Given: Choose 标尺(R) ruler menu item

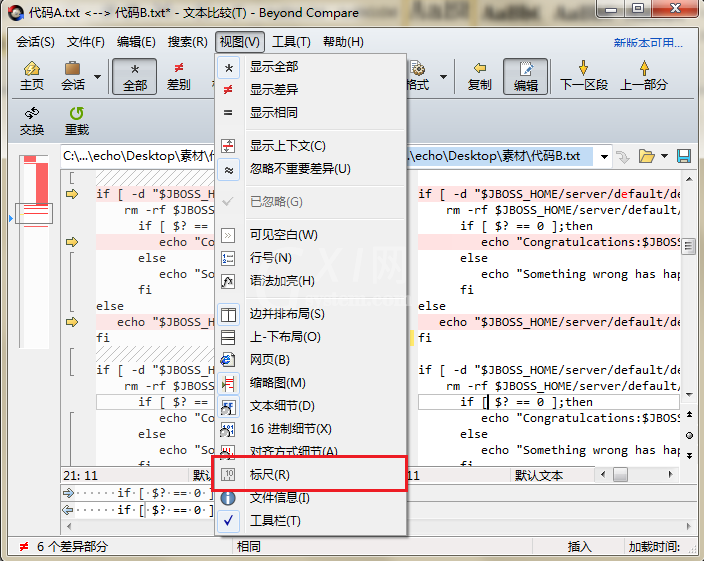Looking at the screenshot, I should pos(311,474).
